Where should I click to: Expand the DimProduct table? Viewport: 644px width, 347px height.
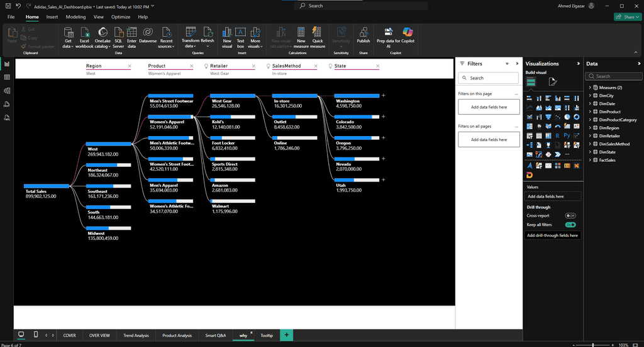click(590, 111)
